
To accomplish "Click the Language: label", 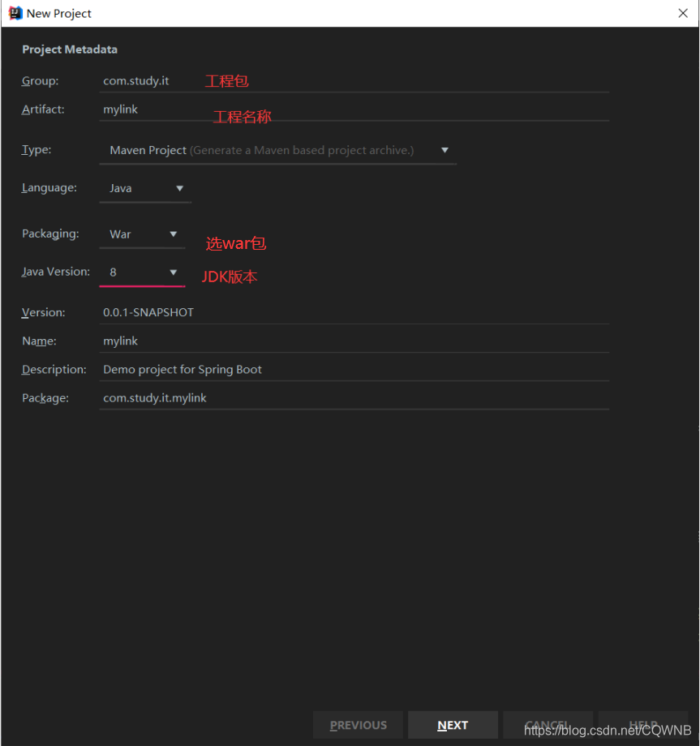I will (49, 188).
